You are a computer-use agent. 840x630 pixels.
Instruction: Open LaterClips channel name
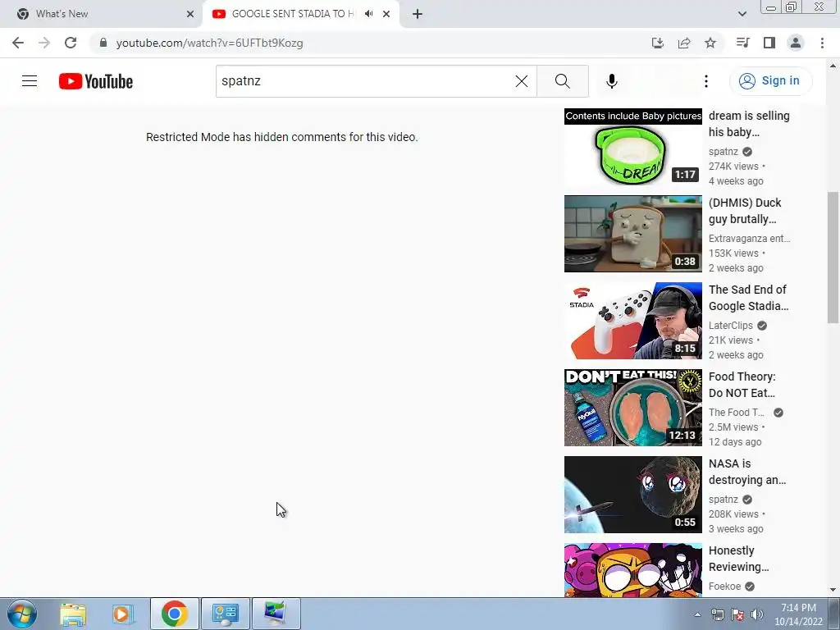[731, 325]
